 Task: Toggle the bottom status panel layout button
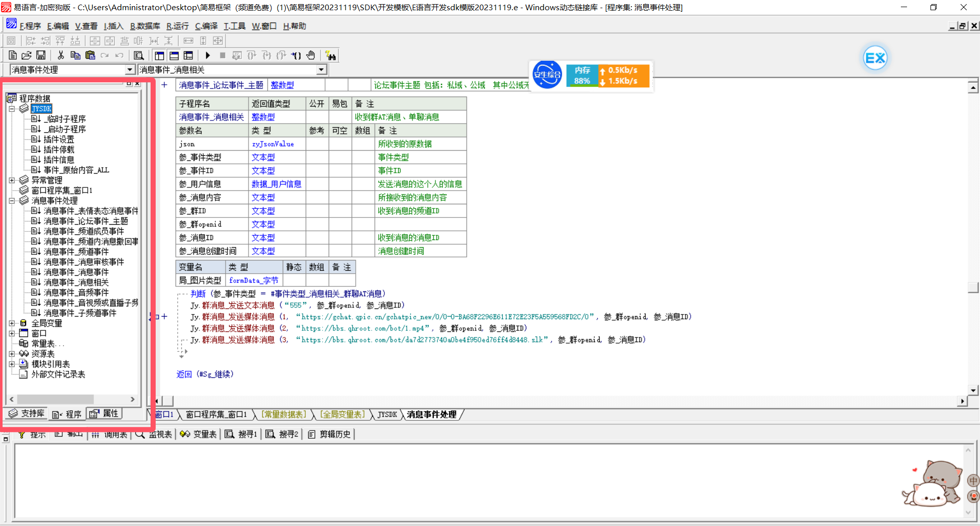click(174, 56)
